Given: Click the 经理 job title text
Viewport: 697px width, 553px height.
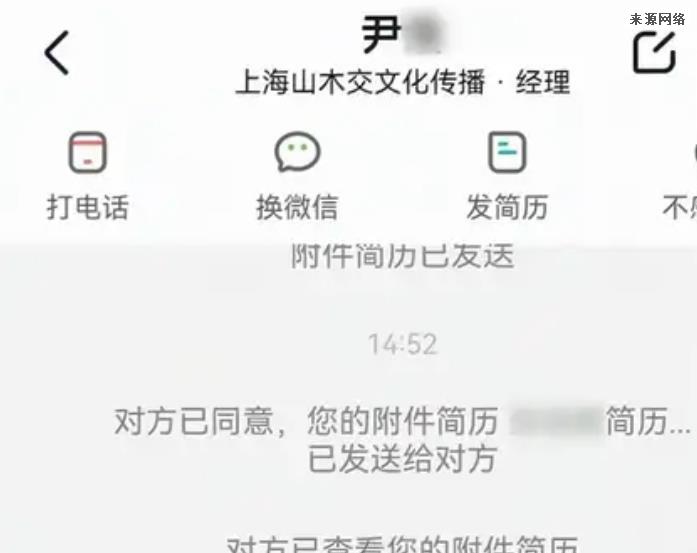Looking at the screenshot, I should pyautogui.click(x=543, y=83).
